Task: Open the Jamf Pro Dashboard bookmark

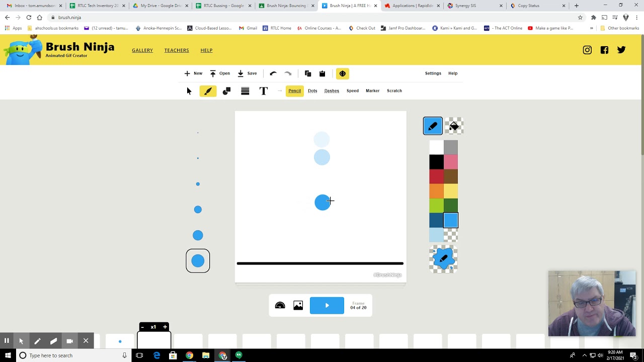Action: 404,28
